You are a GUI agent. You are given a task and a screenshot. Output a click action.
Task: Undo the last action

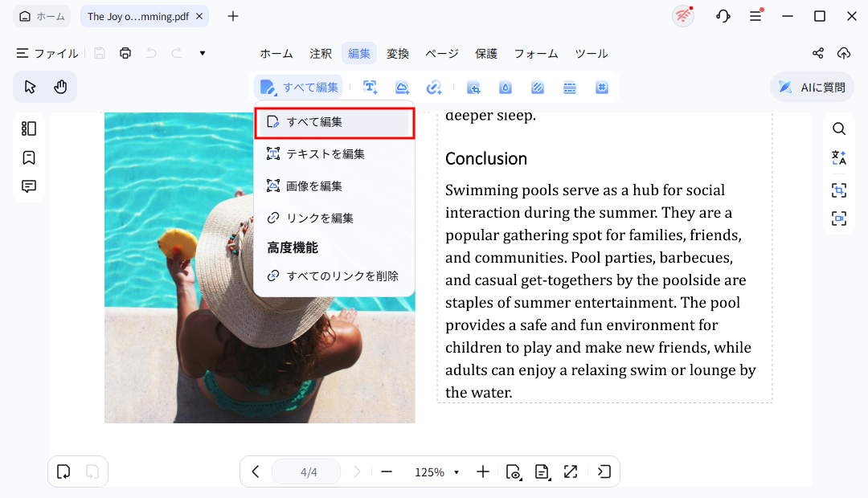point(151,53)
